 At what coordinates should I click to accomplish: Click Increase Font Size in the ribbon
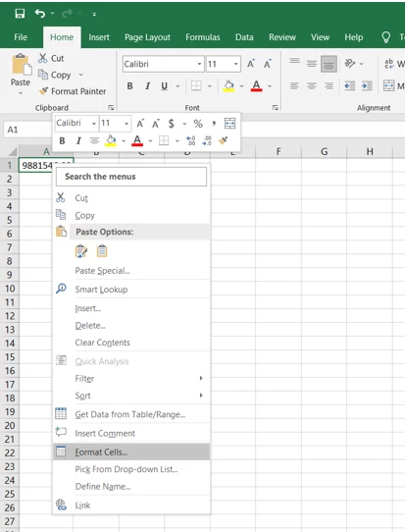click(251, 64)
